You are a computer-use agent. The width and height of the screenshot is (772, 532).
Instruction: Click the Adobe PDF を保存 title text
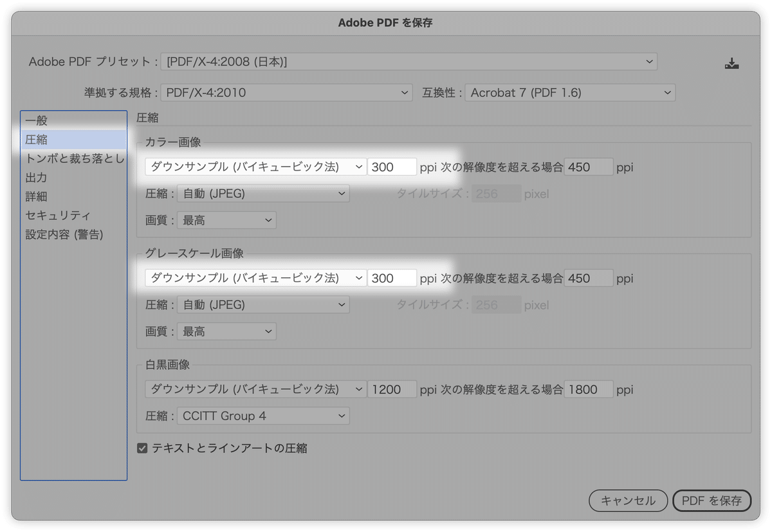385,23
